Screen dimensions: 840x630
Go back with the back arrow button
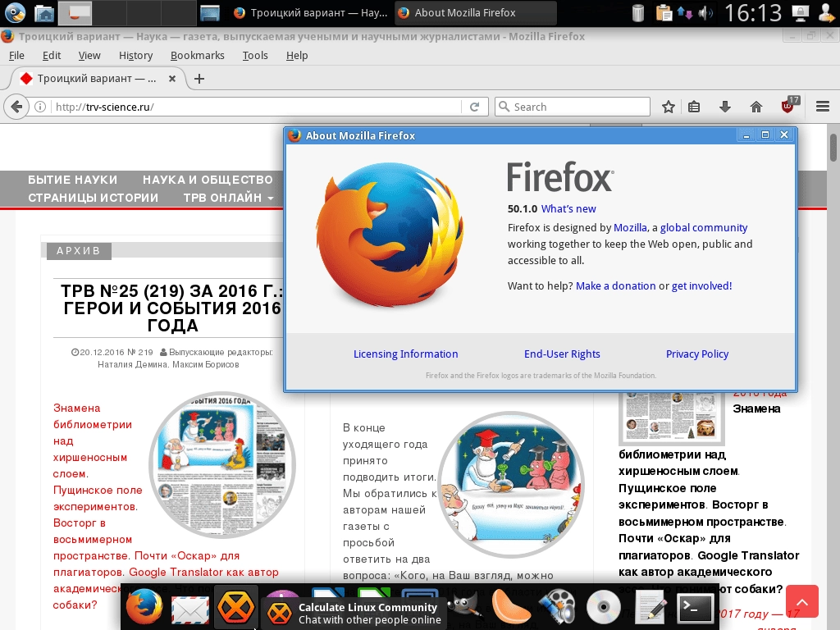click(16, 107)
